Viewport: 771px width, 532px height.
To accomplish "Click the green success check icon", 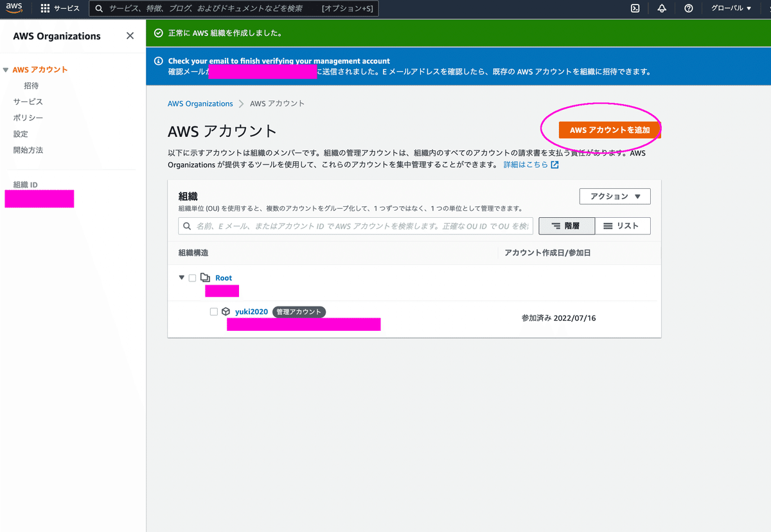I will (159, 33).
